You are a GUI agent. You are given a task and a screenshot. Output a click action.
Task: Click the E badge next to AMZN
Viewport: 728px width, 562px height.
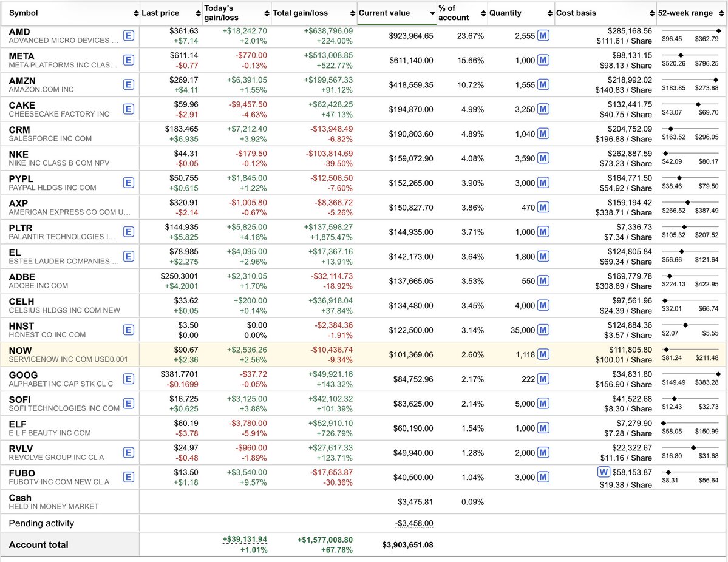pyautogui.click(x=129, y=84)
